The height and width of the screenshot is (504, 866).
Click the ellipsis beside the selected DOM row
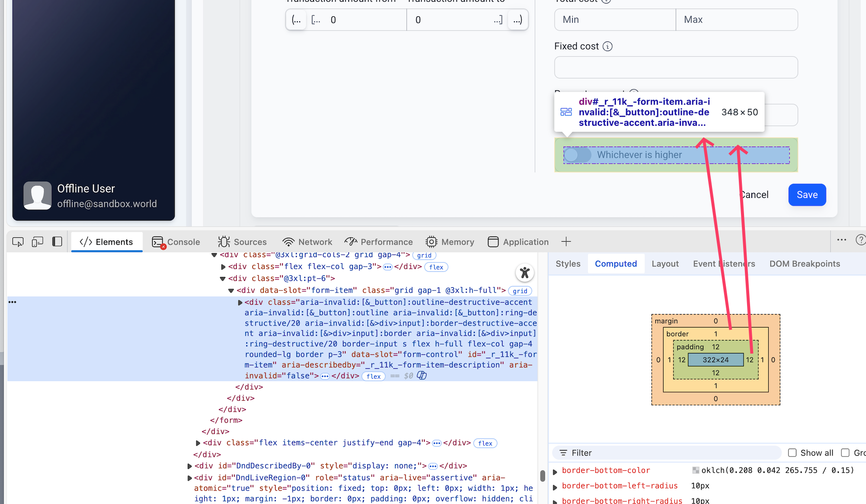pos(12,302)
